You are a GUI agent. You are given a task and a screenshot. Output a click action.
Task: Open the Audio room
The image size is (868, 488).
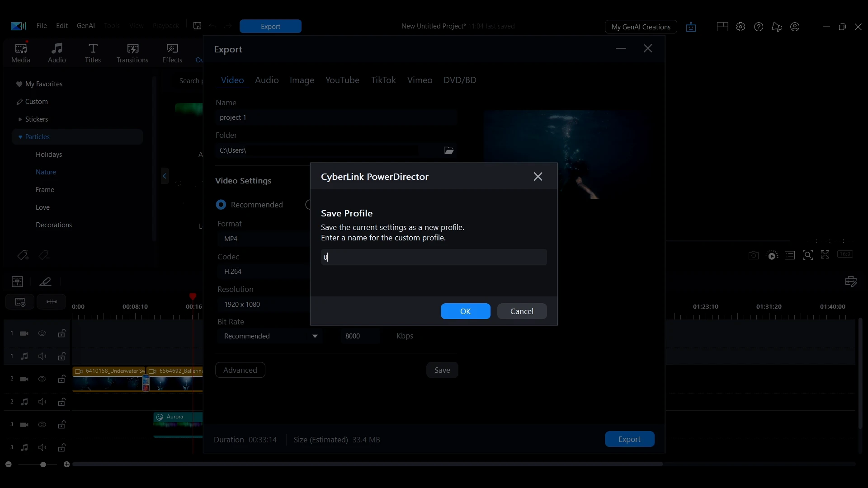click(x=57, y=53)
